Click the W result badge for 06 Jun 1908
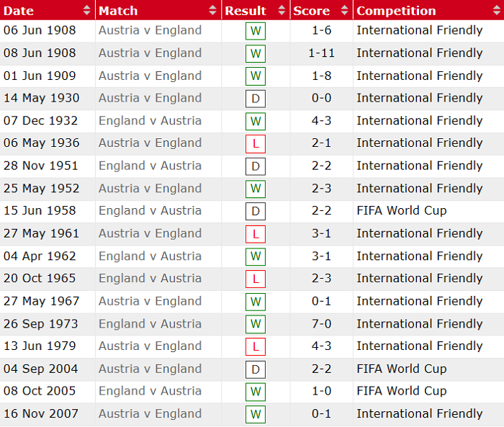The image size is (504, 427). coord(256,31)
